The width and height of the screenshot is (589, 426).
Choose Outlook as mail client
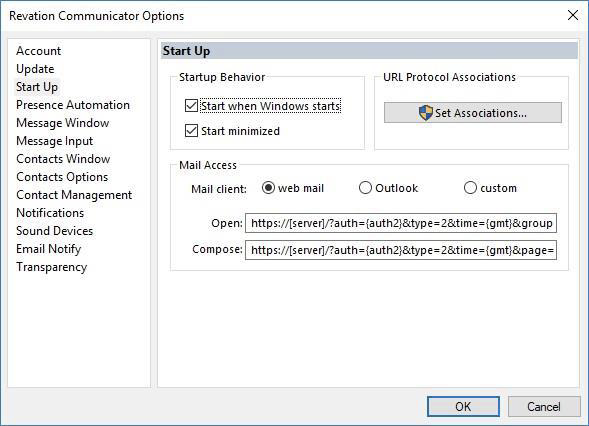pyautogui.click(x=365, y=187)
